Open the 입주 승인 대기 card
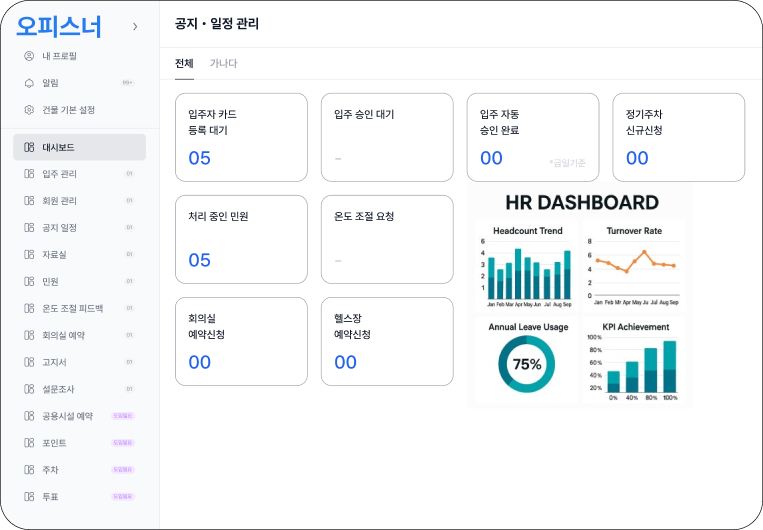Viewport: 763px width, 530px height. pos(387,137)
